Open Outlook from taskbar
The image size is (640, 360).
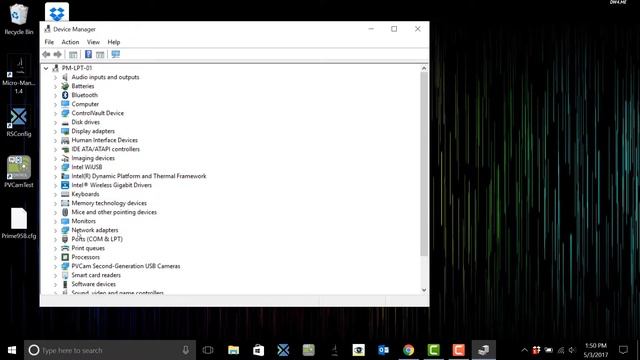click(383, 350)
